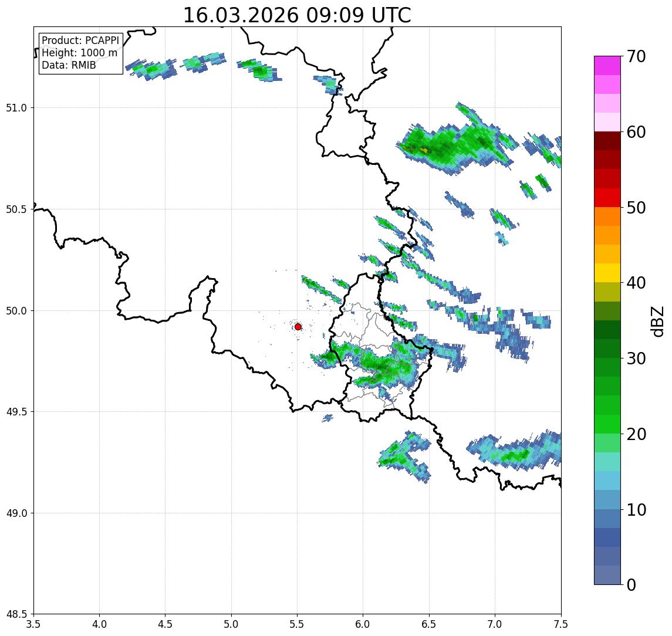This screenshot has height=636, width=672.
Task: Click longitude tick label "6.5"
Action: click(429, 624)
